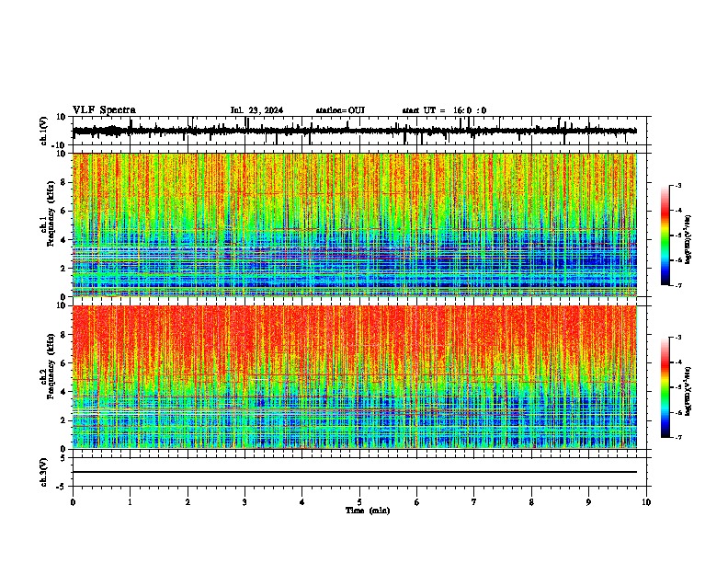Click the ch.1 spectrogram panel

coord(354,224)
